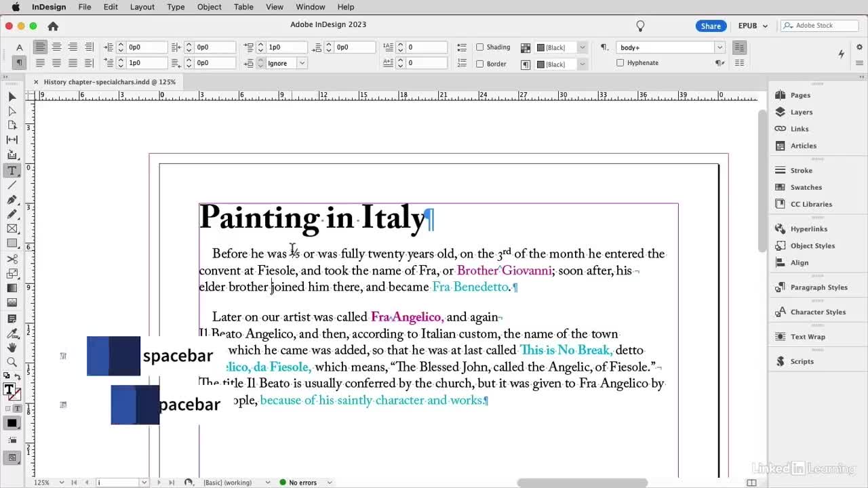The image size is (868, 488).
Task: Toggle Do Not Align to Baseline Grid
Action: [739, 47]
